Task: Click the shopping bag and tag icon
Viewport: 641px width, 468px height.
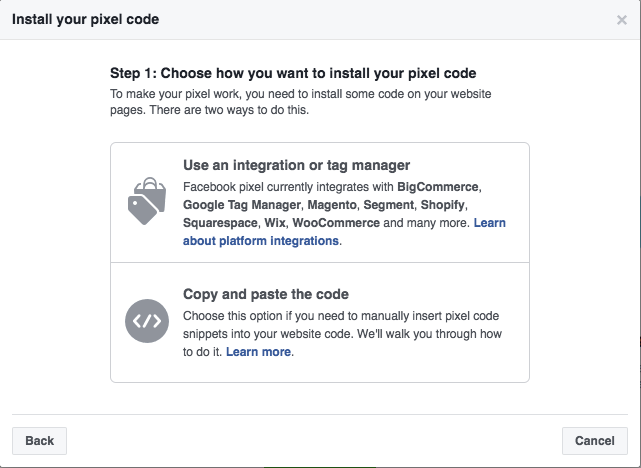Action: tap(147, 201)
